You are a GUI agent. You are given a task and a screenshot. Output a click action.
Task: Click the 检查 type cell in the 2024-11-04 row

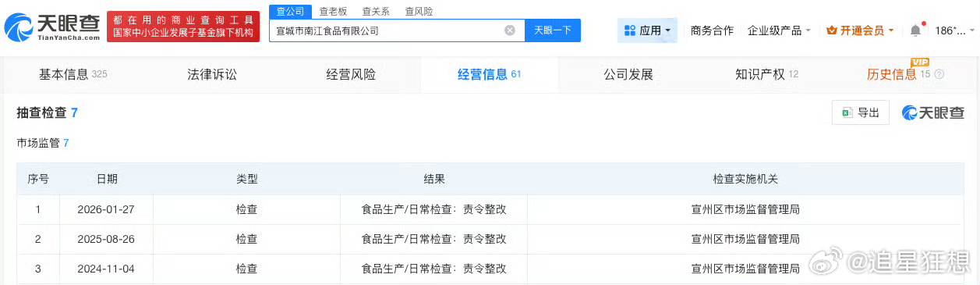click(x=247, y=268)
